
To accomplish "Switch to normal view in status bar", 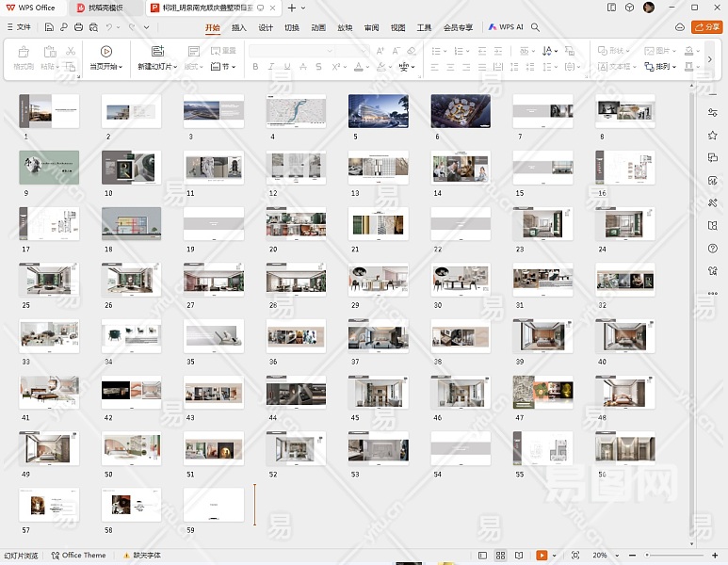I will pos(483,556).
